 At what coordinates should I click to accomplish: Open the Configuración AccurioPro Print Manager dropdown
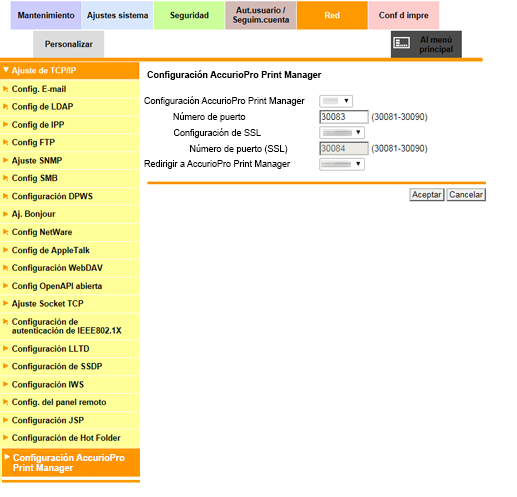point(336,101)
